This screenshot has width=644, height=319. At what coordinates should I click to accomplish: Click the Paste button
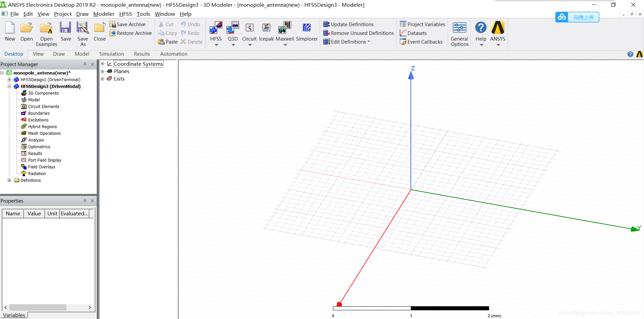168,42
